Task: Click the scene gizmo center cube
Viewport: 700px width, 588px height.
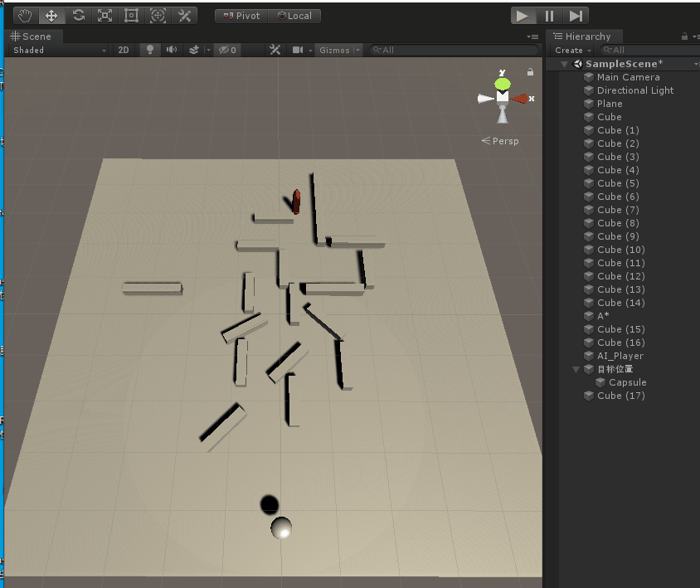Action: pos(501,95)
